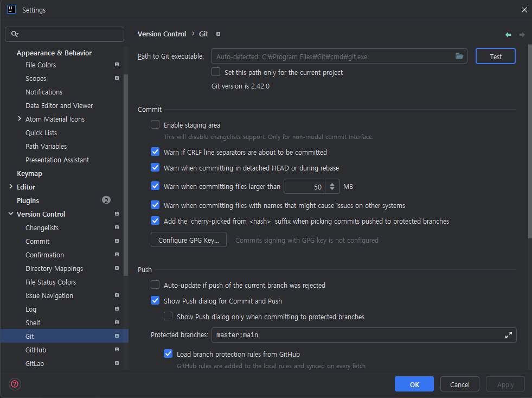Uncheck Warn when committing files larger than
Image resolution: width=532 pixels, height=398 pixels.
pyautogui.click(x=155, y=186)
